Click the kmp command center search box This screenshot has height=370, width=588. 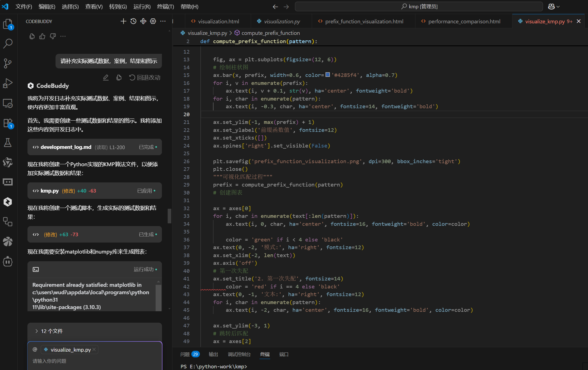(419, 7)
